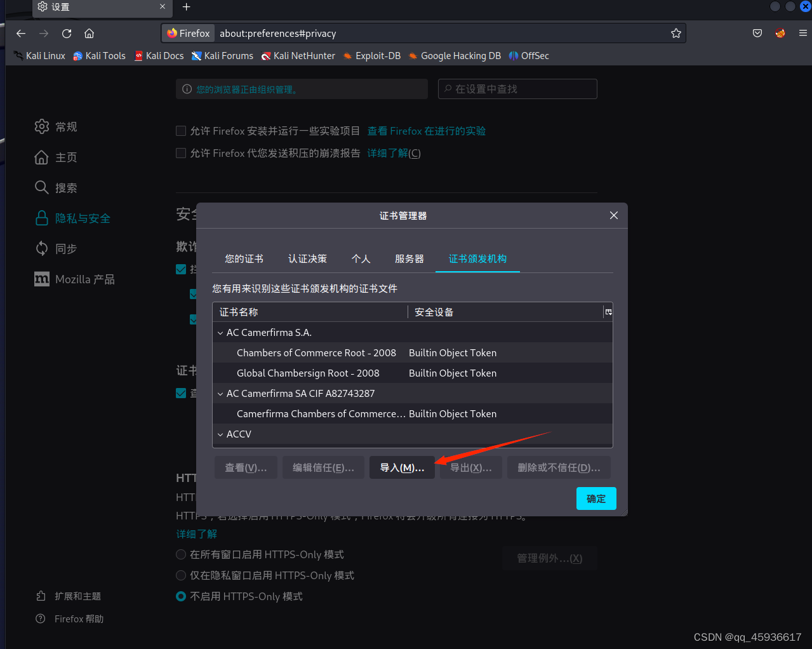812x649 pixels.
Task: Open Mozilla 产品 in the settings sidebar
Action: (74, 279)
